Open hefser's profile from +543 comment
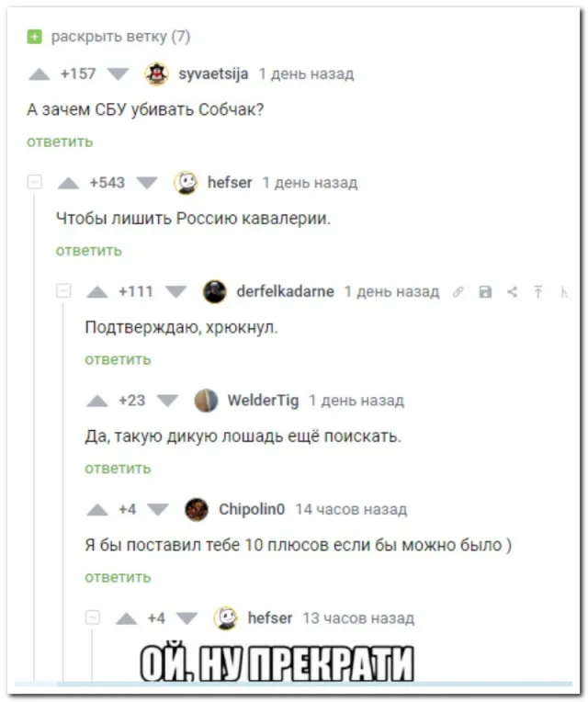 click(229, 183)
